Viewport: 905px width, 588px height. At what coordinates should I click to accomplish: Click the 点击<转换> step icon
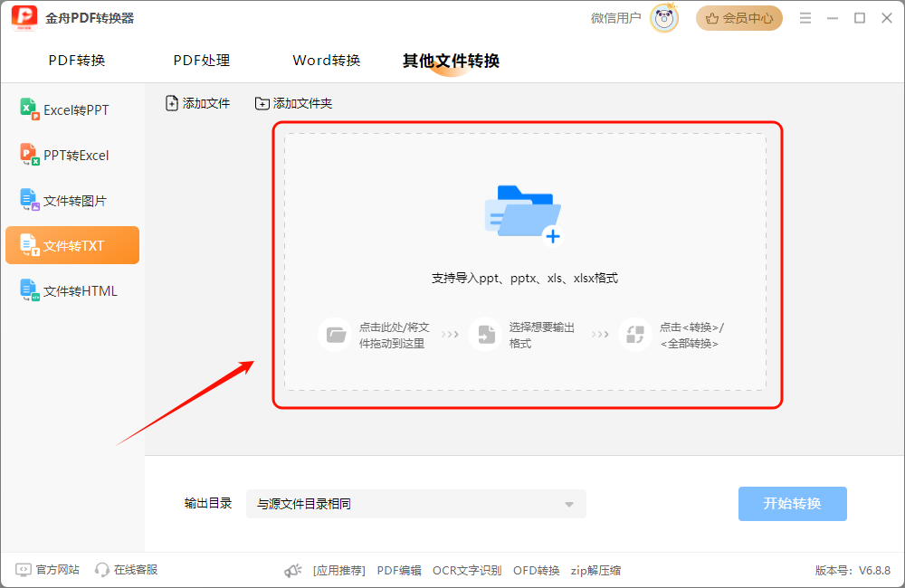635,335
